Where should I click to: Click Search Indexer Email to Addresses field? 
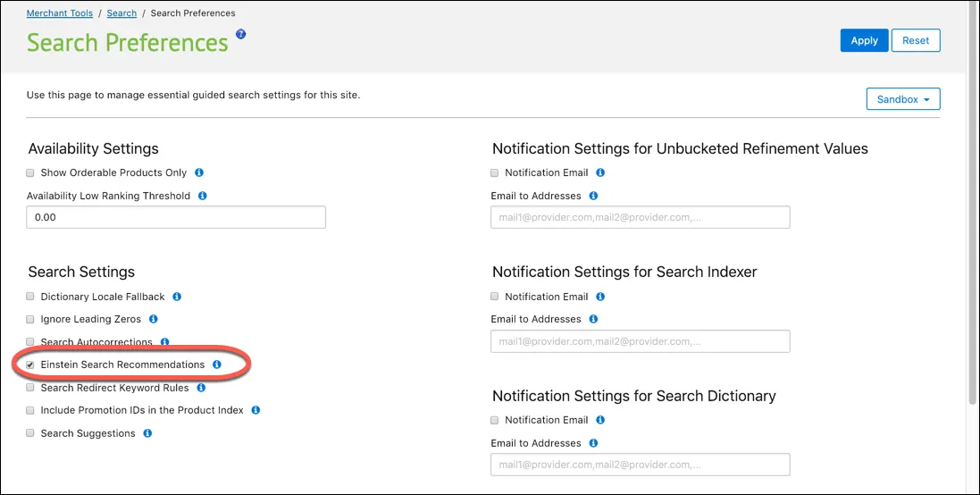(x=640, y=341)
